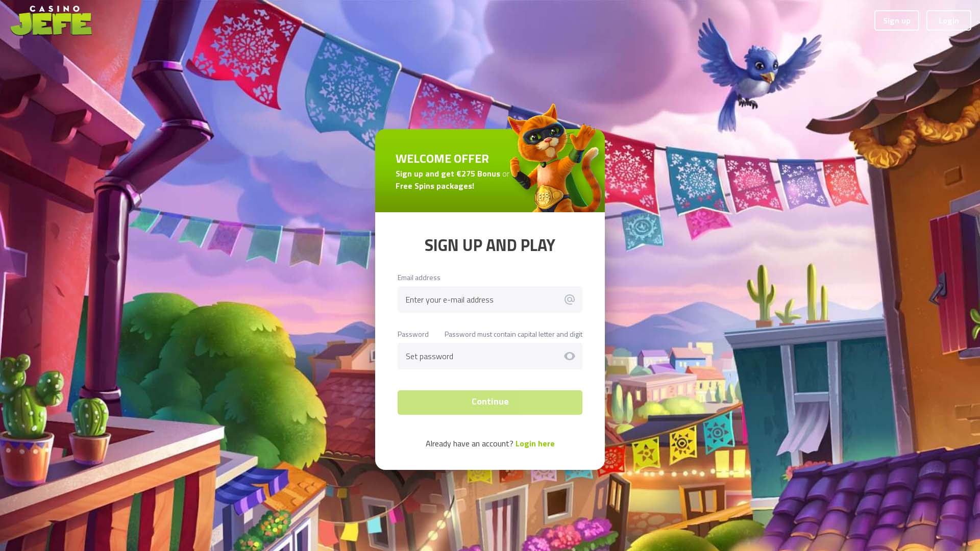Toggle password visibility with the eye icon
The width and height of the screenshot is (980, 551).
(570, 356)
